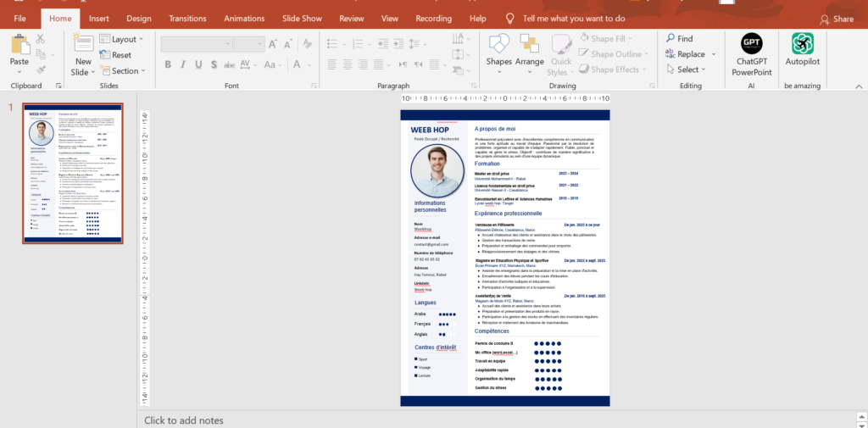This screenshot has width=868, height=428.
Task: Start the Autopilot add-in
Action: (802, 44)
